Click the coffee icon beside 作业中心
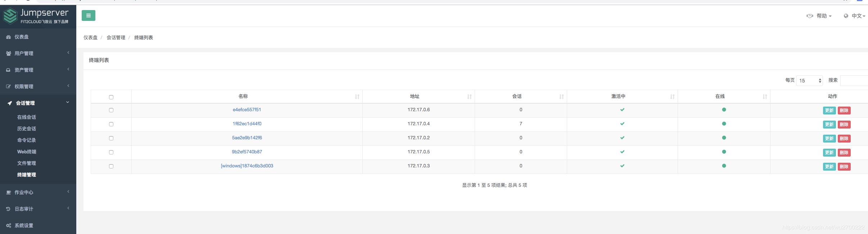 click(9, 192)
